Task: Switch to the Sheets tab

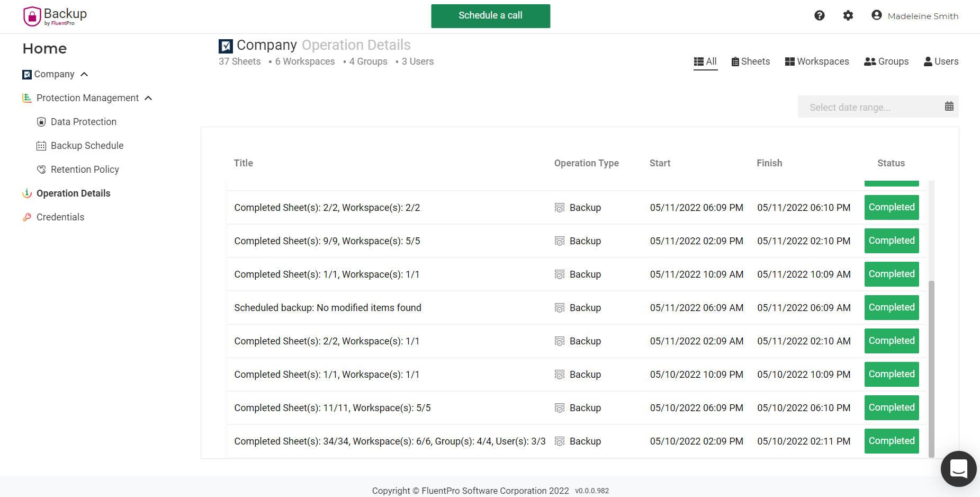Action: 750,61
